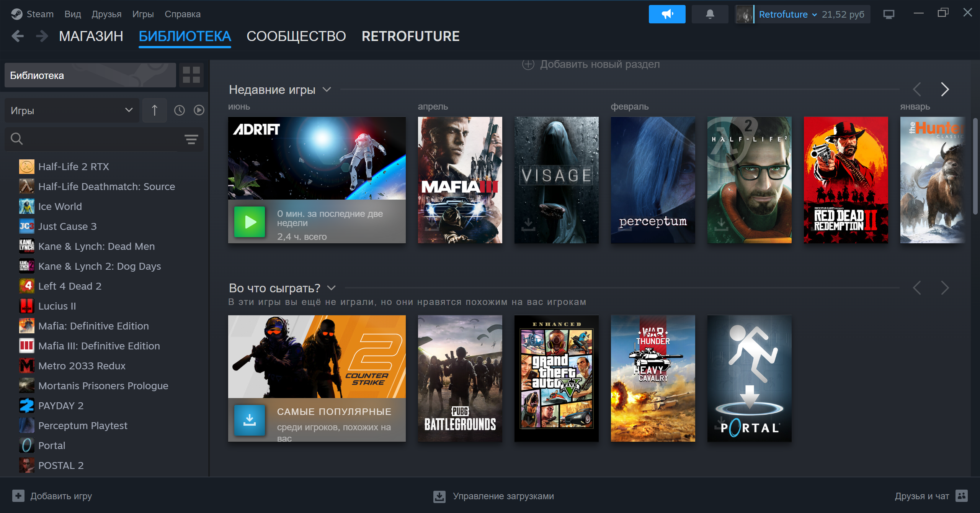Viewport: 980px width, 513px height.
Task: Click the Portal game icon in list
Action: pos(27,446)
